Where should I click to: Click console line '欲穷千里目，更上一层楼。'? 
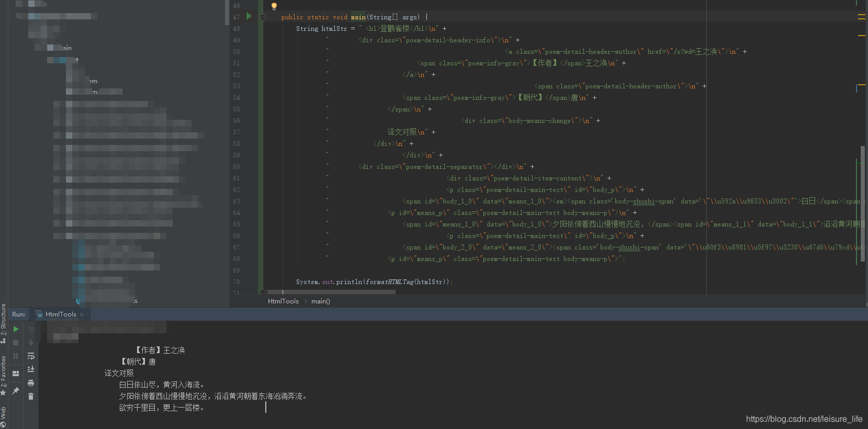click(x=162, y=408)
